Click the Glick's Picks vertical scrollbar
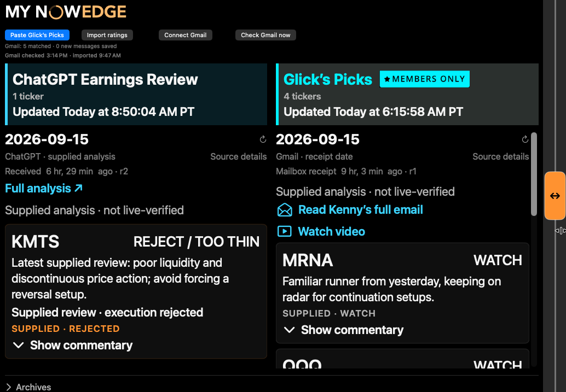 pyautogui.click(x=534, y=174)
